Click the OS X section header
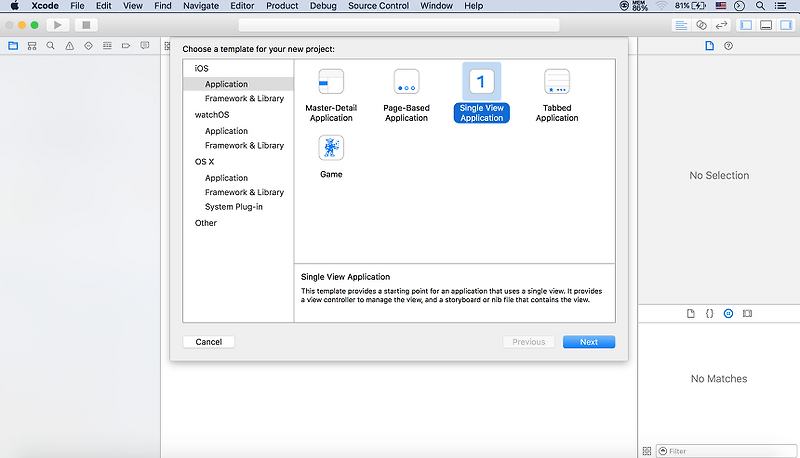The image size is (800, 458). click(204, 162)
